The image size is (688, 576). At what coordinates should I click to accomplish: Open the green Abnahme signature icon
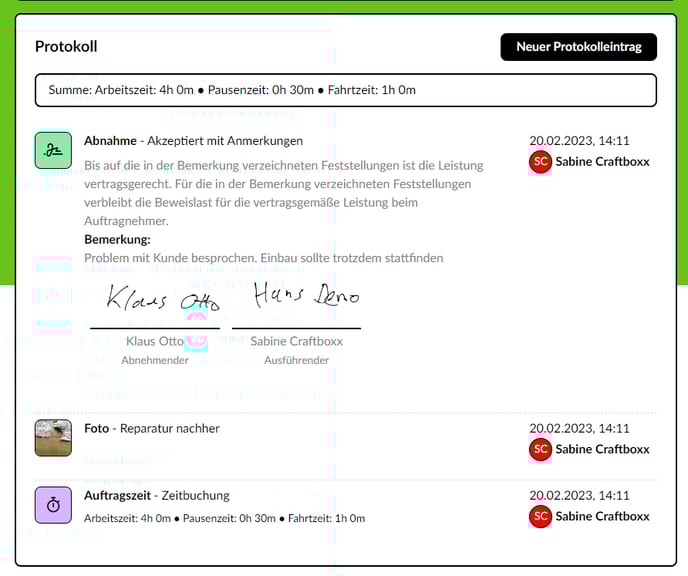pyautogui.click(x=53, y=150)
